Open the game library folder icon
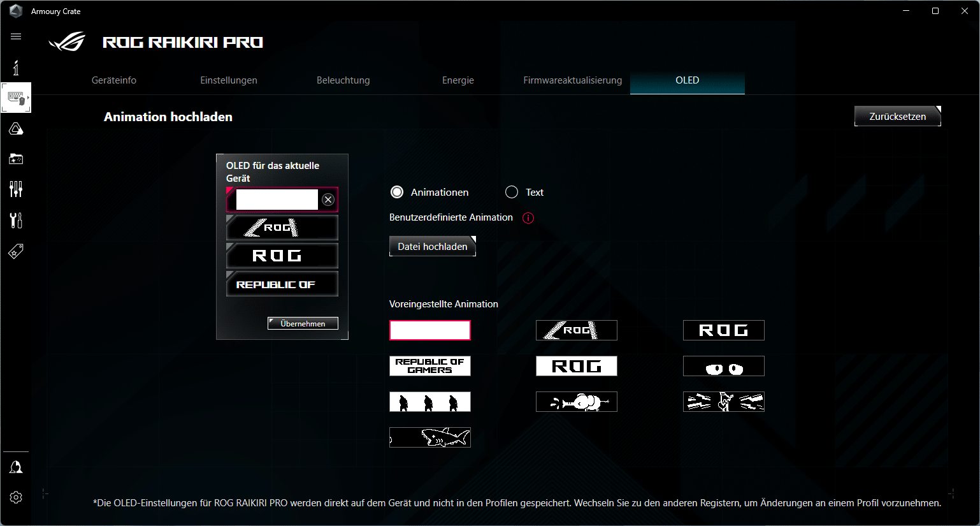The width and height of the screenshot is (980, 526). click(x=16, y=159)
